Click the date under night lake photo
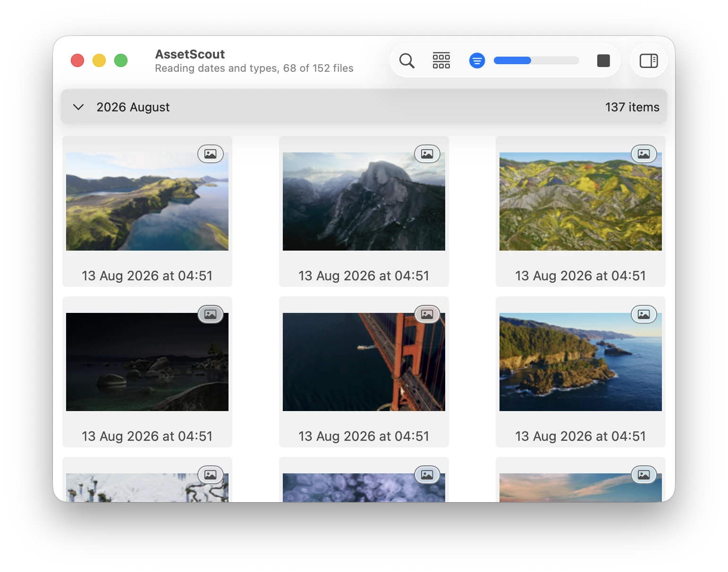 (147, 436)
